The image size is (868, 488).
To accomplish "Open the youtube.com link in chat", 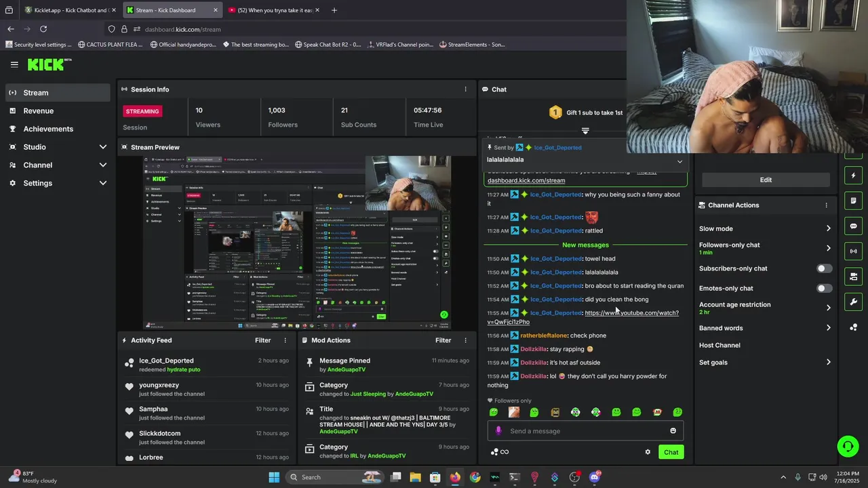I will 583,317.
